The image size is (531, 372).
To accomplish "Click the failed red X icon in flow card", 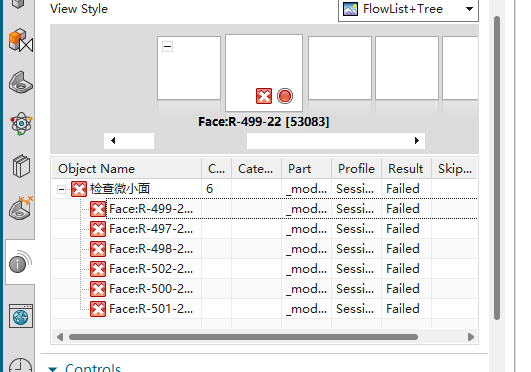I will [264, 96].
